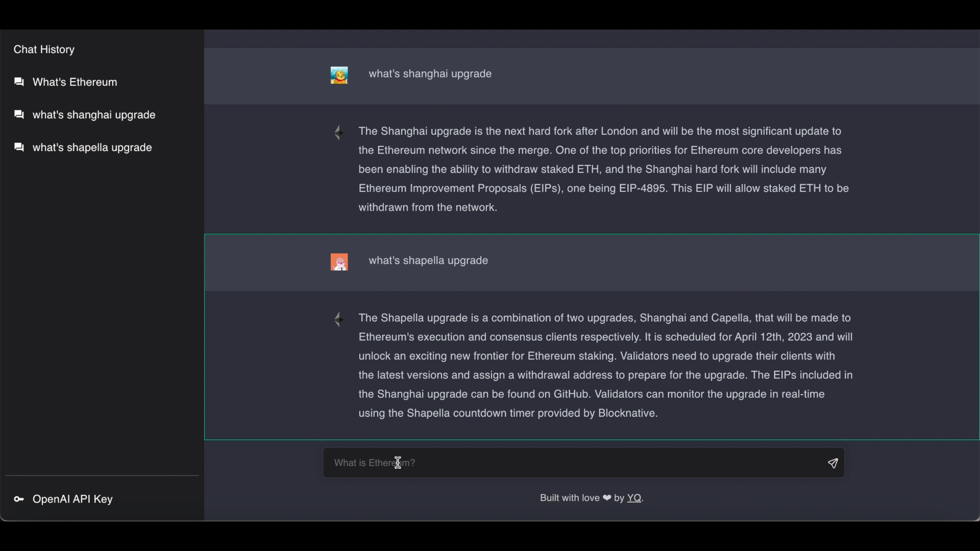This screenshot has height=551, width=980.
Task: Click the Chat History heading
Action: coord(44,49)
